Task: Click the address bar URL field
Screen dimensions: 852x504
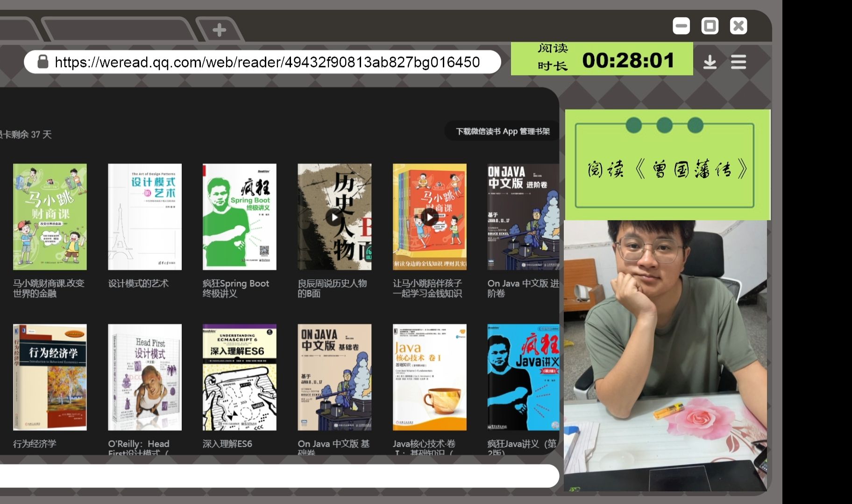Action: pos(263,62)
